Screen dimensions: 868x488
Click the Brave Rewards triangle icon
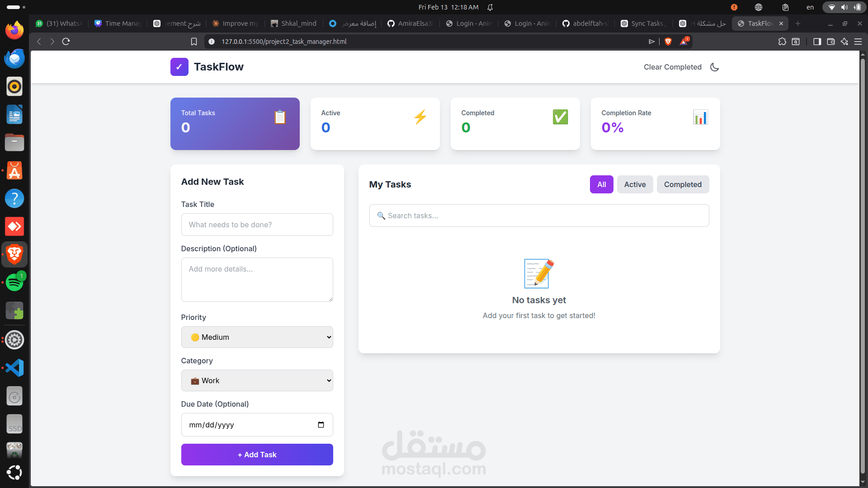684,41
